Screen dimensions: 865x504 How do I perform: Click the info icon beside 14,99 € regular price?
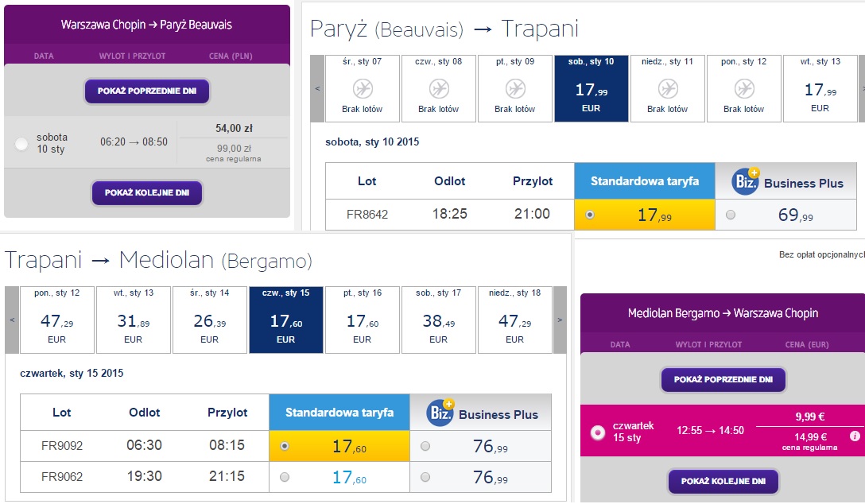(855, 436)
